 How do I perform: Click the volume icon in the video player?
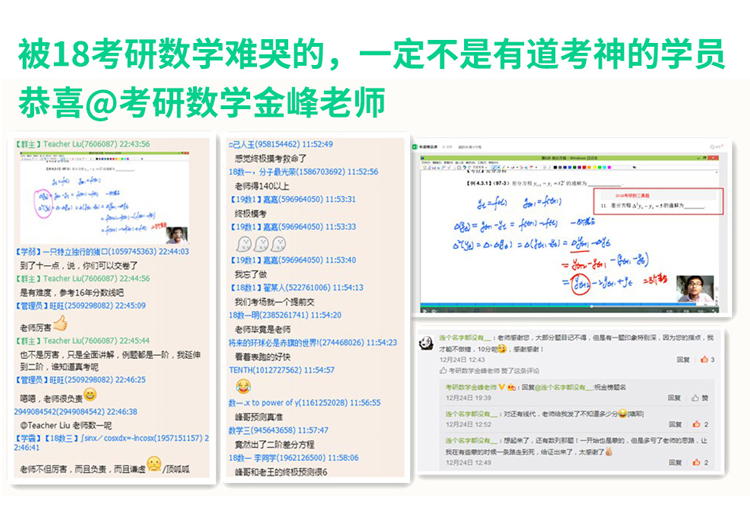(433, 310)
